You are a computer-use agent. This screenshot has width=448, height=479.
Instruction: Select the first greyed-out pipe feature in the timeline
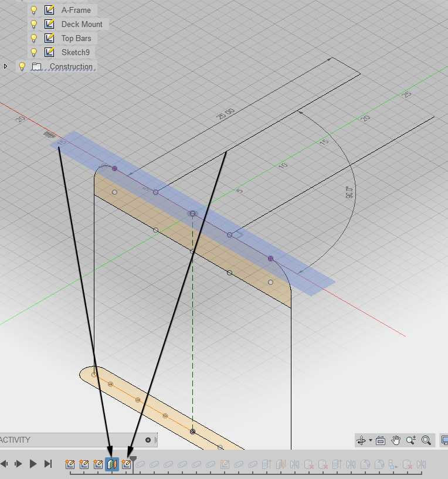click(140, 465)
